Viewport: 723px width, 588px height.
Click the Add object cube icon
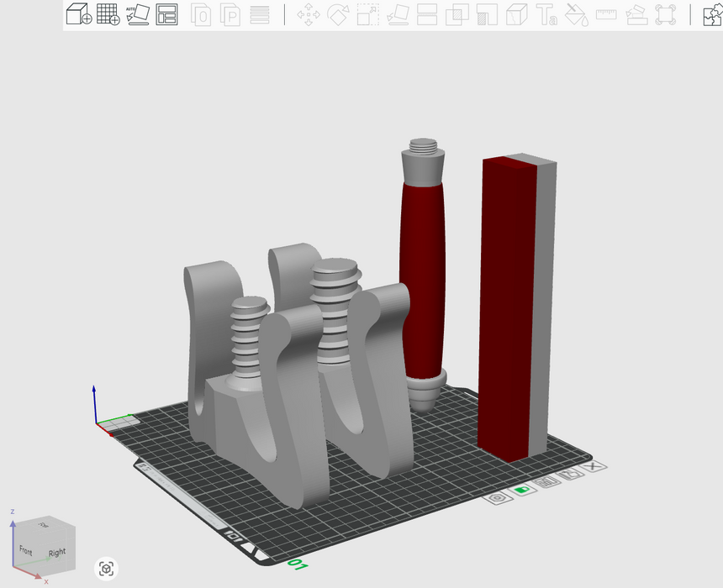[x=78, y=14]
